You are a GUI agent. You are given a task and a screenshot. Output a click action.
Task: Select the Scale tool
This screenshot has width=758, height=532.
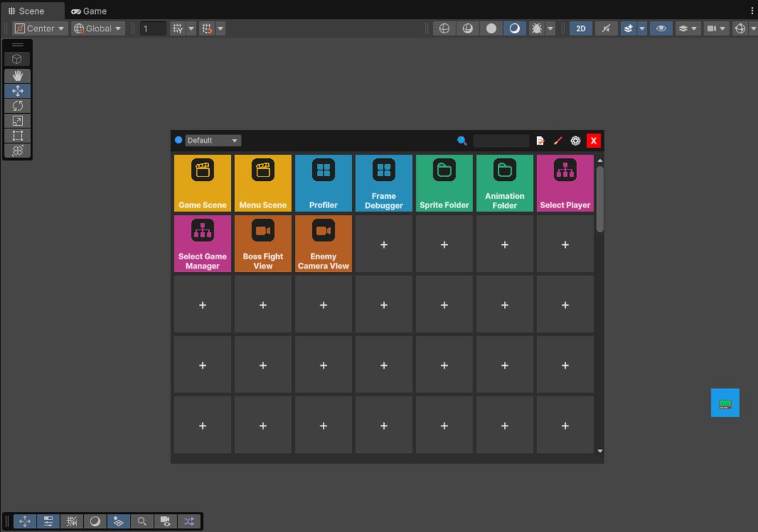click(x=17, y=120)
